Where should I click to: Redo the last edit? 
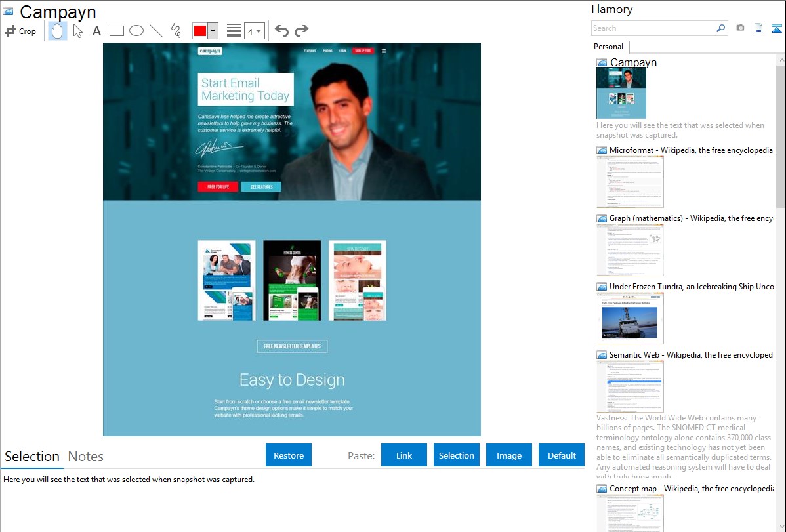(301, 31)
